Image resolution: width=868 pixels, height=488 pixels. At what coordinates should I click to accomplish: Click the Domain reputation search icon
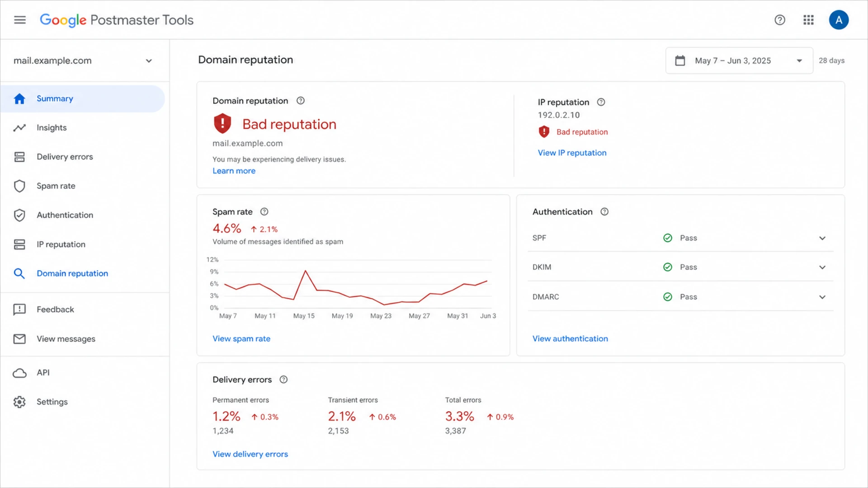tap(19, 273)
